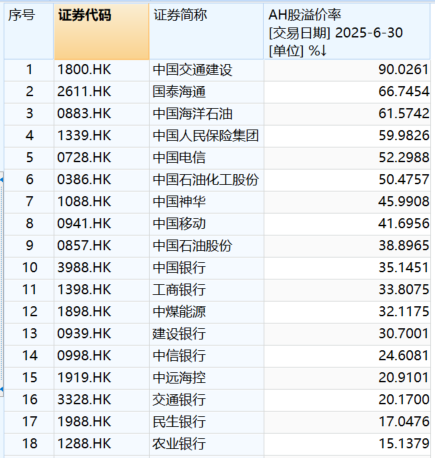Select the 中煤能源 name cell

click(x=206, y=312)
